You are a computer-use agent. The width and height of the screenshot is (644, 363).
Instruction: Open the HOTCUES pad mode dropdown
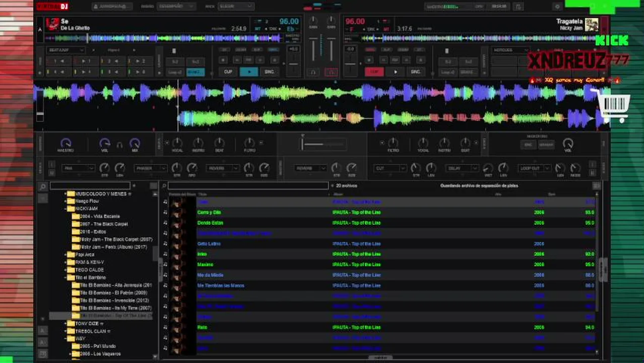click(x=510, y=50)
